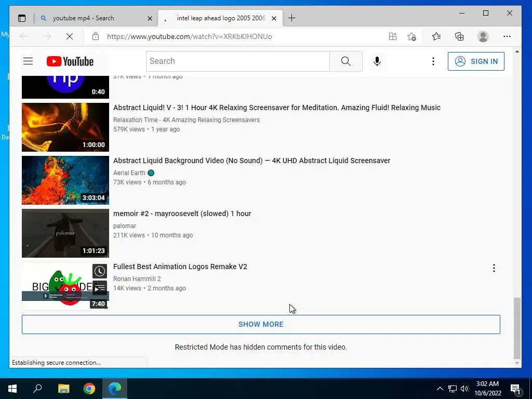Go back to previous page

click(24, 36)
